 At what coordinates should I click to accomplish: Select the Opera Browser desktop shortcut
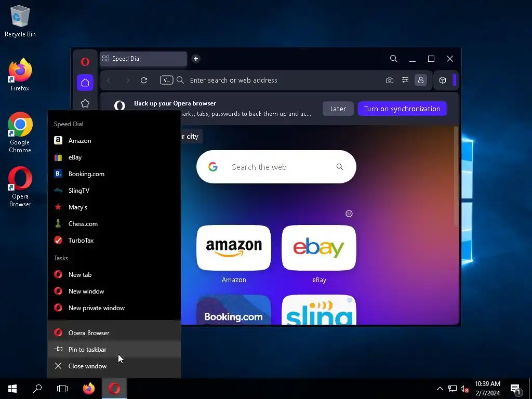pyautogui.click(x=20, y=187)
